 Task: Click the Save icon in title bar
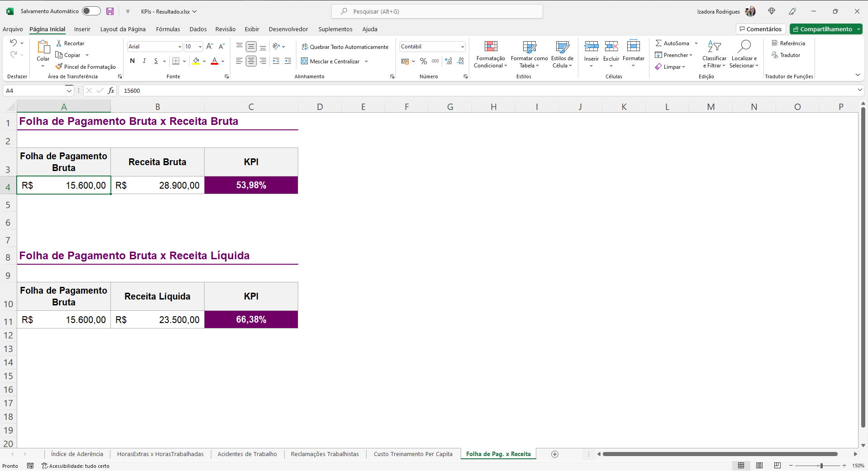point(110,11)
